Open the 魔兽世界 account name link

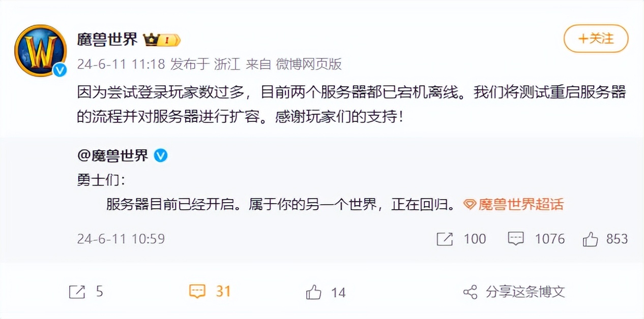[x=107, y=39]
